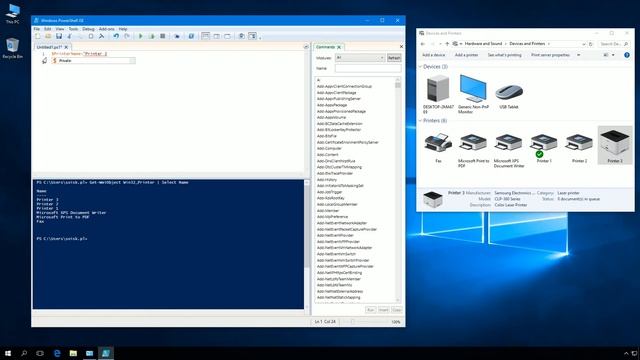This screenshot has height=360, width=640.
Task: Click the Search box in Devices and Printers
Action: [x=614, y=44]
